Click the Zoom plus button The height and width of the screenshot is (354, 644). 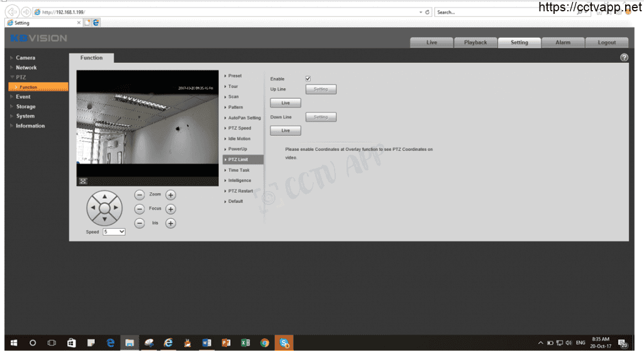(x=170, y=195)
